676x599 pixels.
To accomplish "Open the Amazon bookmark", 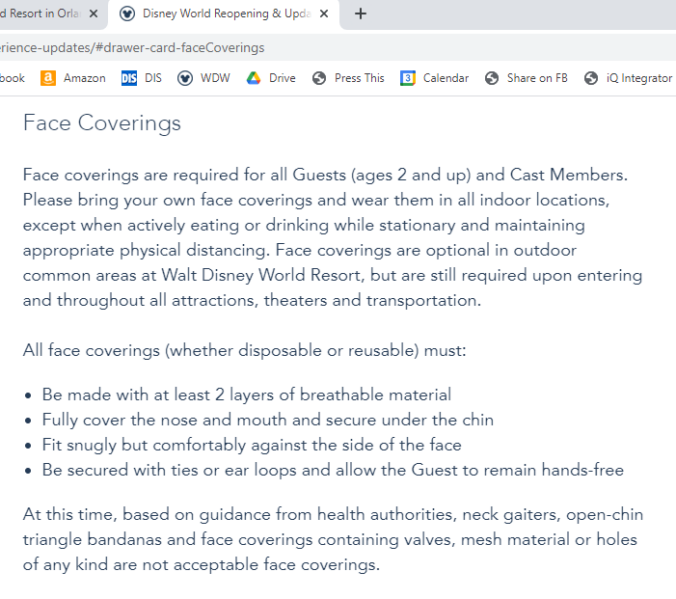I will (x=73, y=78).
